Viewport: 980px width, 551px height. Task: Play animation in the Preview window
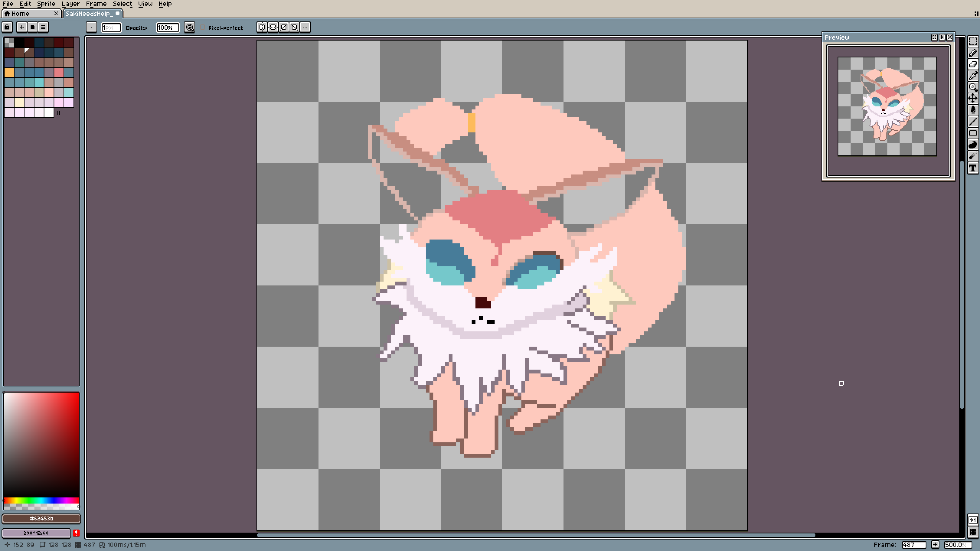[942, 37]
